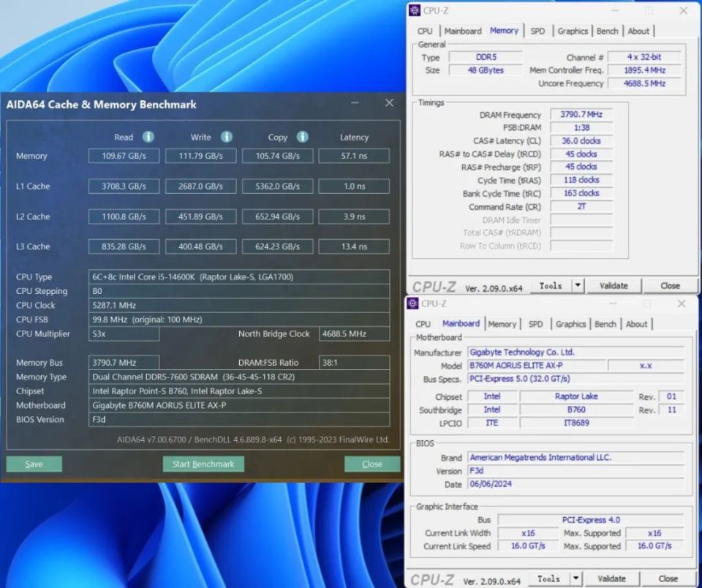Click L3 Cache Copy value 624.23 GB/s
This screenshot has width=702, height=588.
pos(278,246)
